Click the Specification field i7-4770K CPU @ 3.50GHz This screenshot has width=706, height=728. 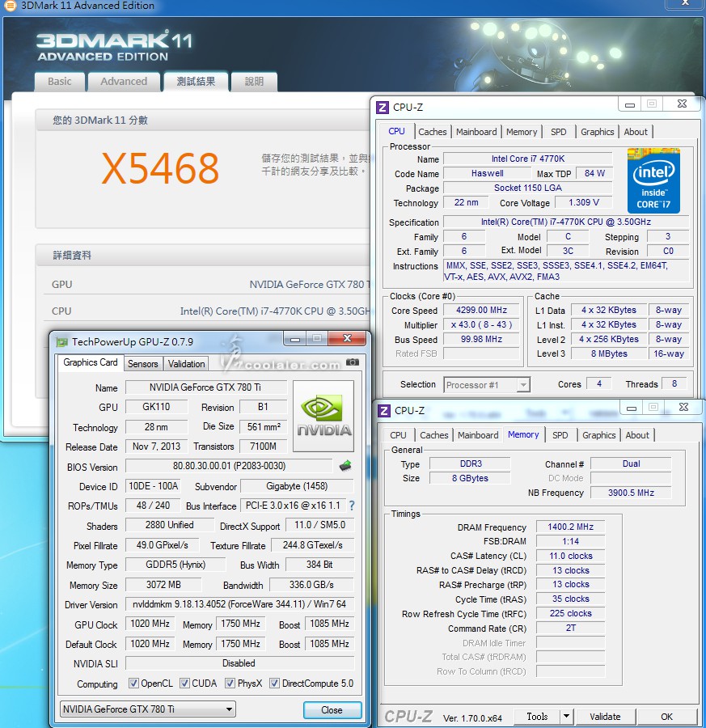click(566, 222)
